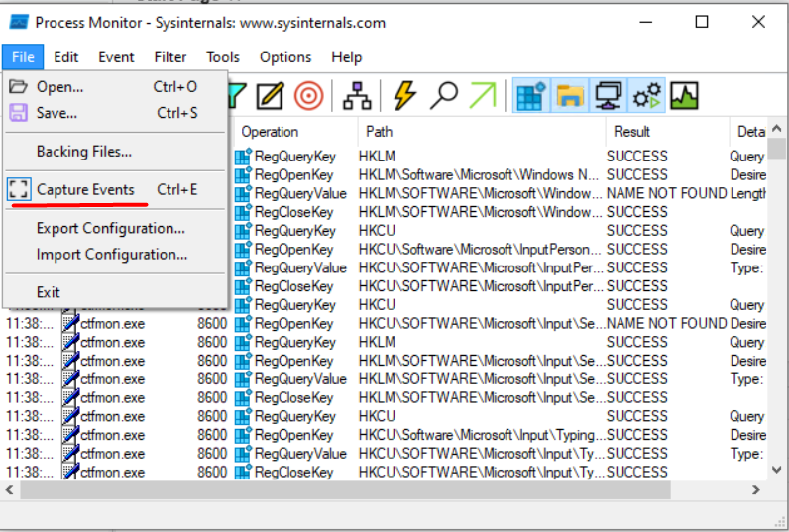This screenshot has width=789, height=532.
Task: Select path HKCU\Software\Microsoft\Input\Typing...
Action: click(482, 435)
